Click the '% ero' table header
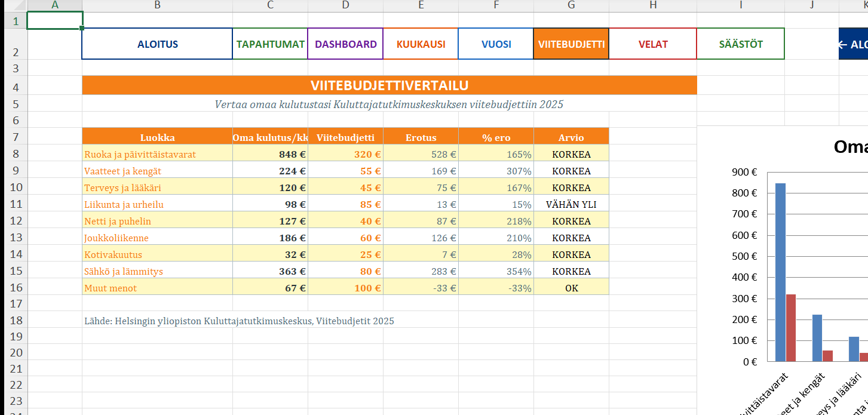The image size is (868, 415). 496,137
